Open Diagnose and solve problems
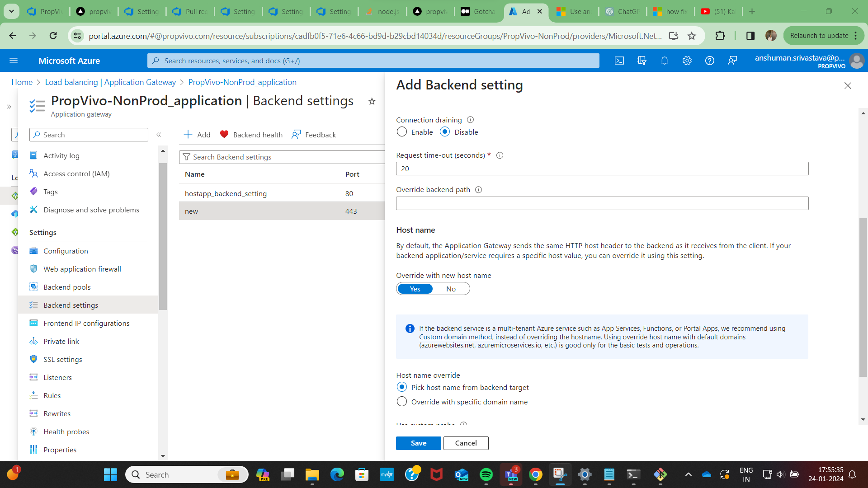 click(x=91, y=210)
